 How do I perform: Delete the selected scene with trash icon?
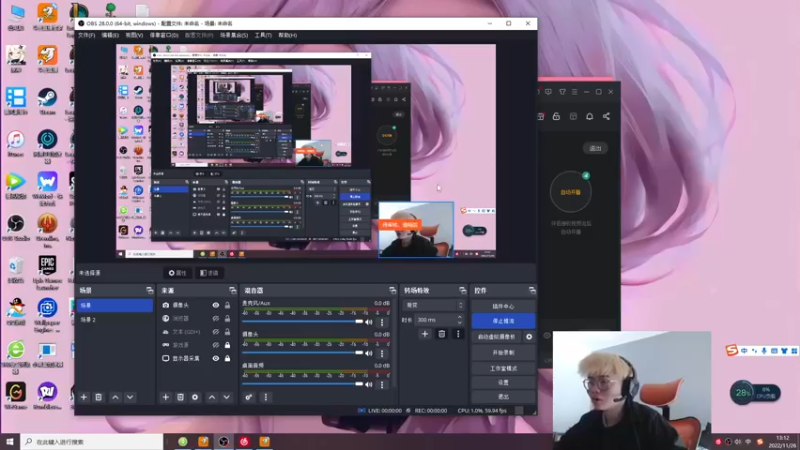(98, 397)
